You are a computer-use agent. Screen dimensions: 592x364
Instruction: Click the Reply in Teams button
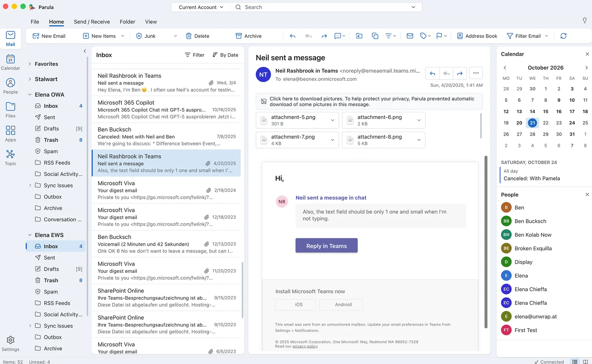(326, 246)
